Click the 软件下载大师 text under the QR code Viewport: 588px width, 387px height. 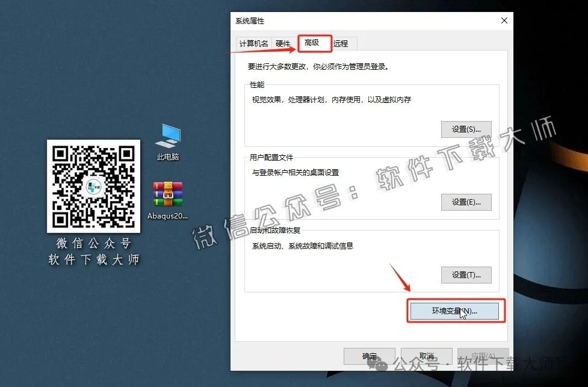coord(93,260)
